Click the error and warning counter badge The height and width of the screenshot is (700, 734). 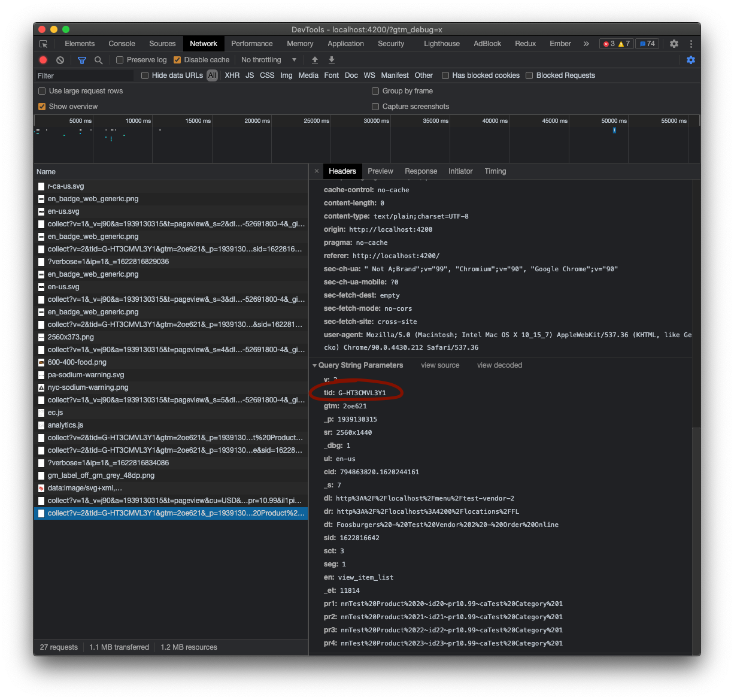616,44
